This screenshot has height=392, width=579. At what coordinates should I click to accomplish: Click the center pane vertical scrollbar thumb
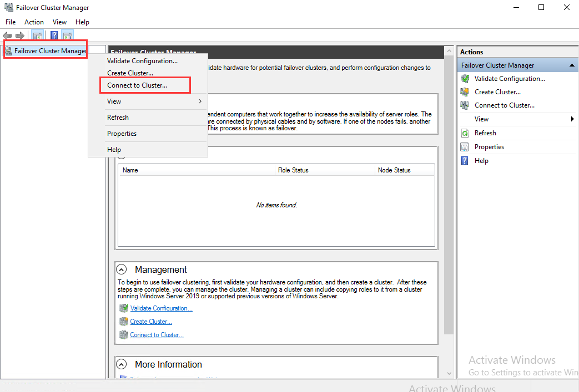pyautogui.click(x=449, y=195)
